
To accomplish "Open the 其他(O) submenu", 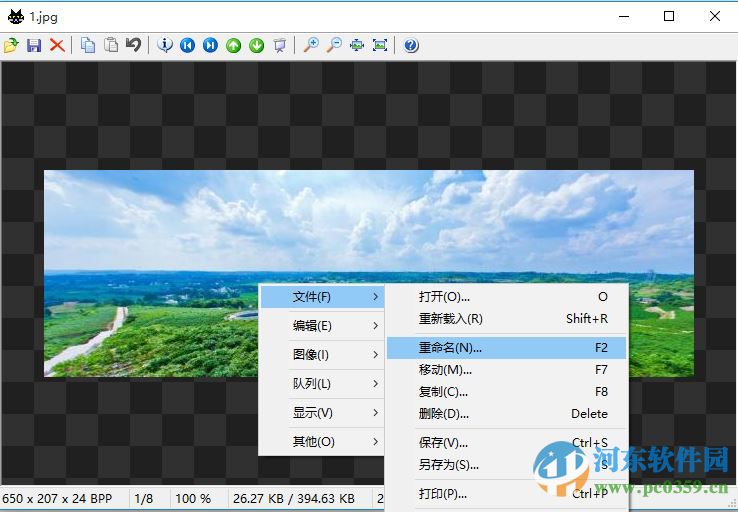I will click(322, 441).
